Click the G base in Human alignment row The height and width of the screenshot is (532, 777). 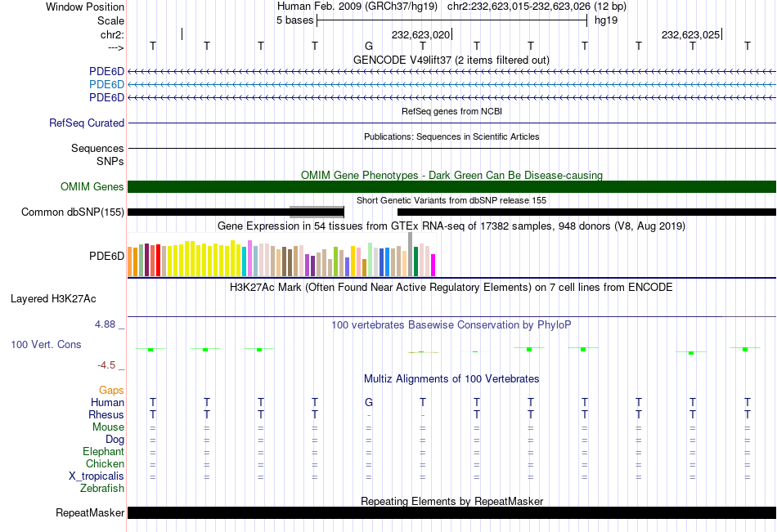point(369,403)
